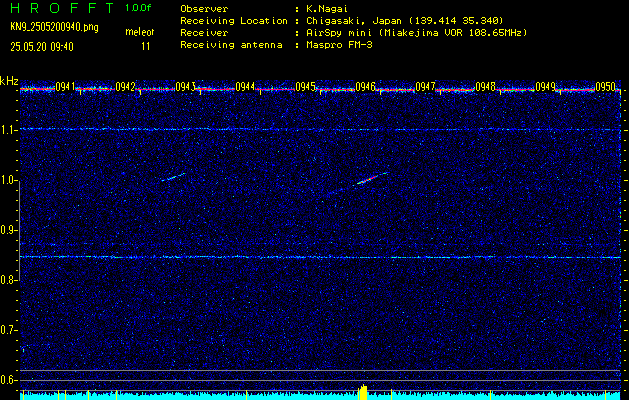The width and height of the screenshot is (629, 400).
Task: Click the HROFFT title text
Action: [62, 8]
